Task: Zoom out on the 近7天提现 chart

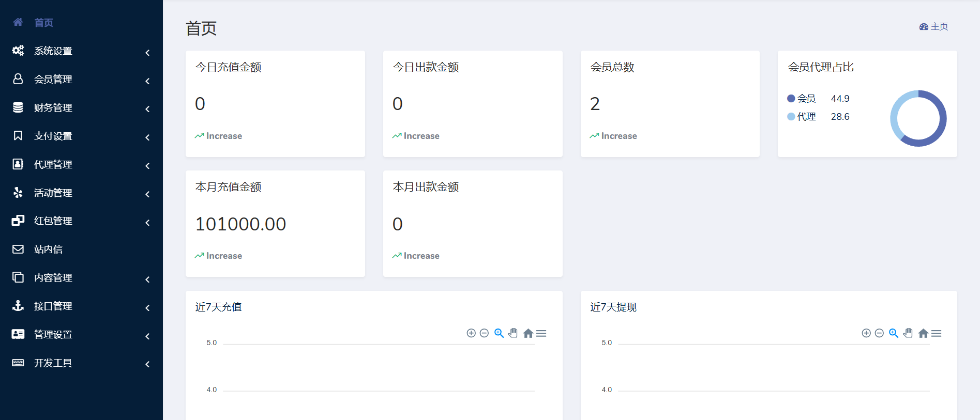Action: point(879,333)
